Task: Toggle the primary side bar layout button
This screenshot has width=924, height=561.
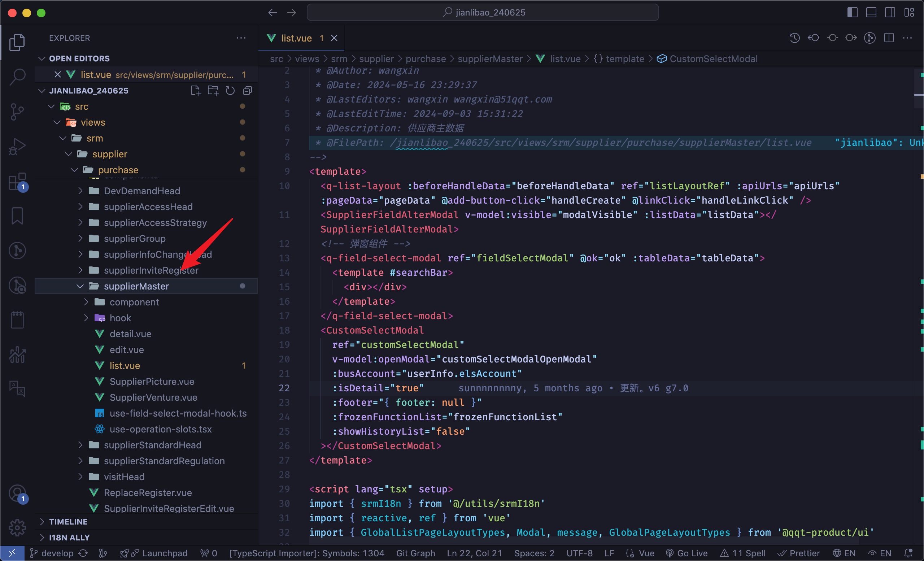Action: tap(853, 13)
